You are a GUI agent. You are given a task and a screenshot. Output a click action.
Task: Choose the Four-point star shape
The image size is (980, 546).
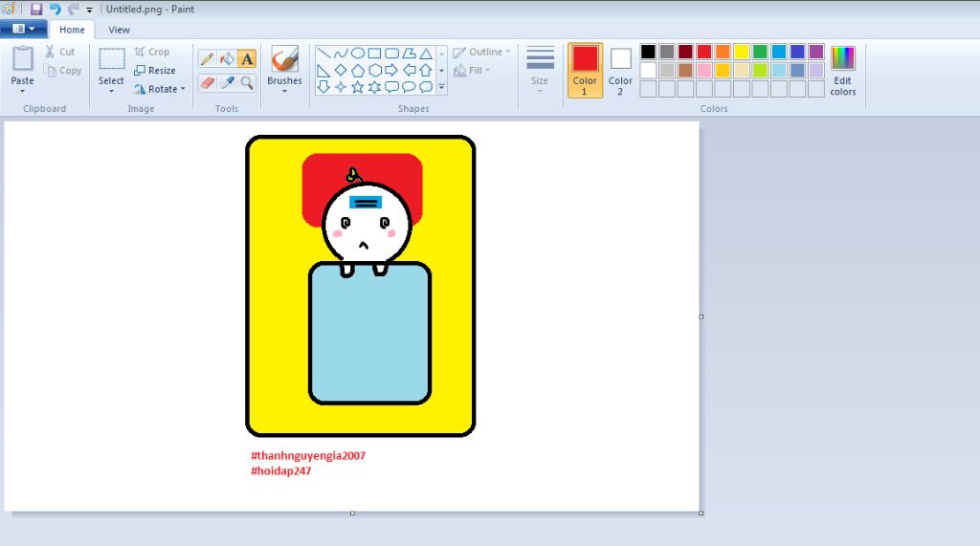[x=341, y=87]
